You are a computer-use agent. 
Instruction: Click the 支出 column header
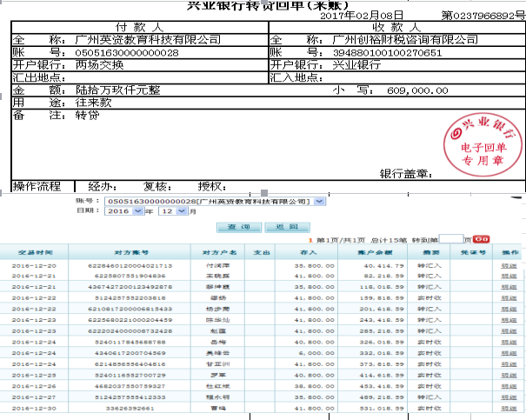click(262, 252)
